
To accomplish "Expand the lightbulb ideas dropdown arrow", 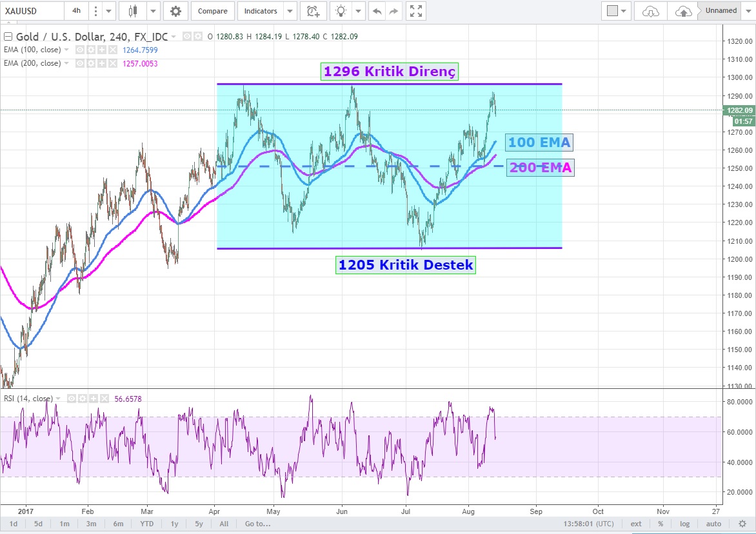I will click(358, 11).
